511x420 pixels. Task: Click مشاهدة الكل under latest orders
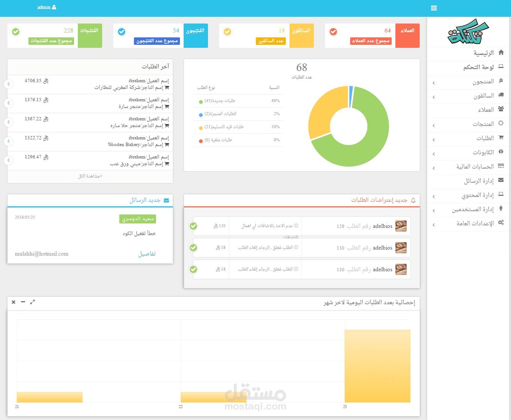pos(90,176)
